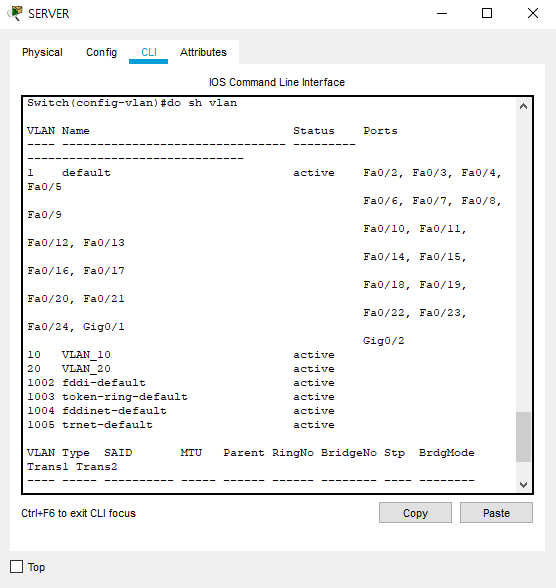This screenshot has width=556, height=588.
Task: Click the 1003 token-ring-default row
Action: [181, 397]
